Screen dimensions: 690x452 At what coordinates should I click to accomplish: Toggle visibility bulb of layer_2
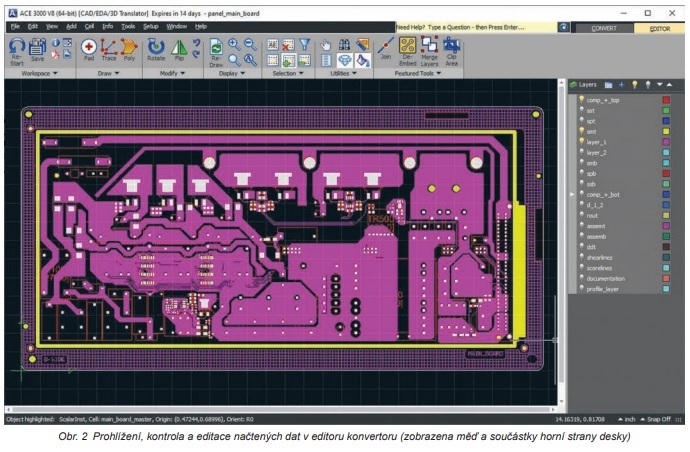[x=581, y=152]
